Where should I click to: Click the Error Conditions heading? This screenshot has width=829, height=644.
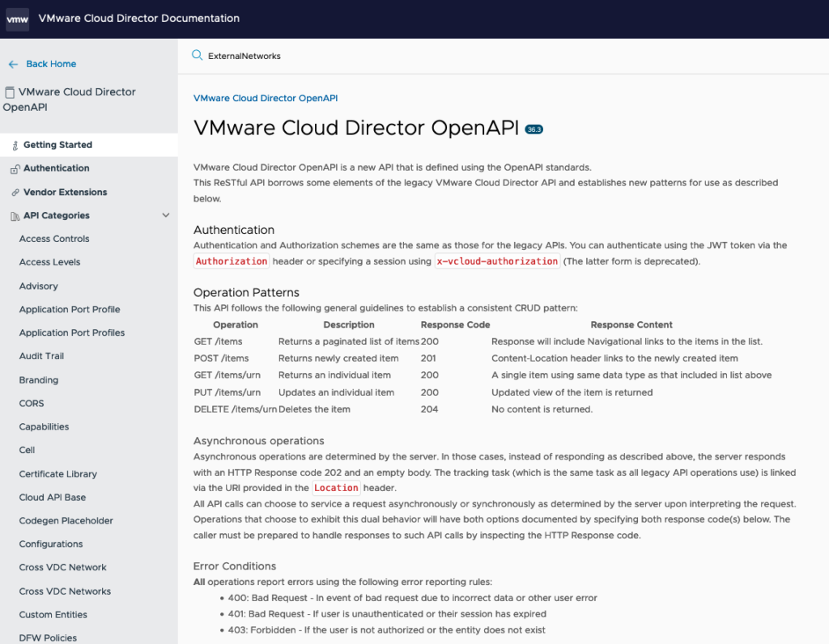click(235, 566)
